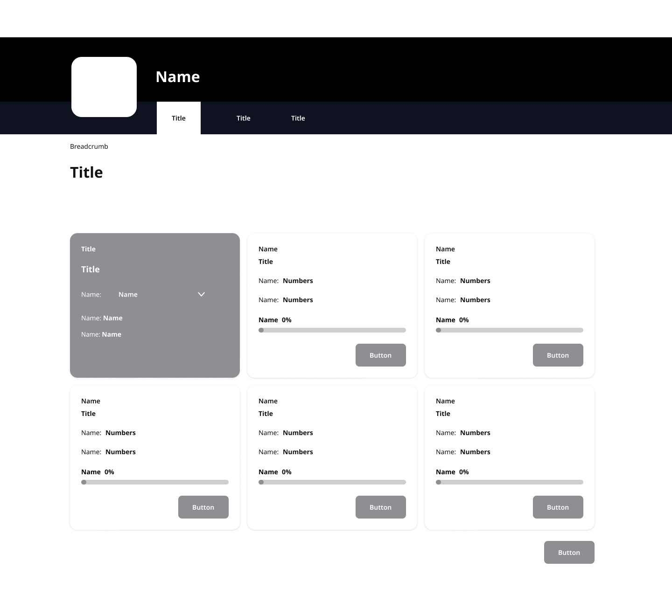Click the progress bar in second-row right card

pyautogui.click(x=510, y=482)
